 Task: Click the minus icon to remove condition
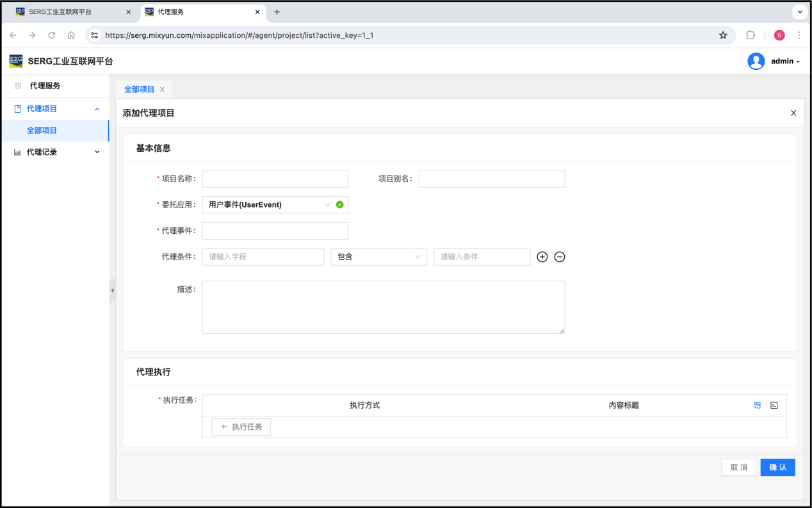tap(559, 257)
